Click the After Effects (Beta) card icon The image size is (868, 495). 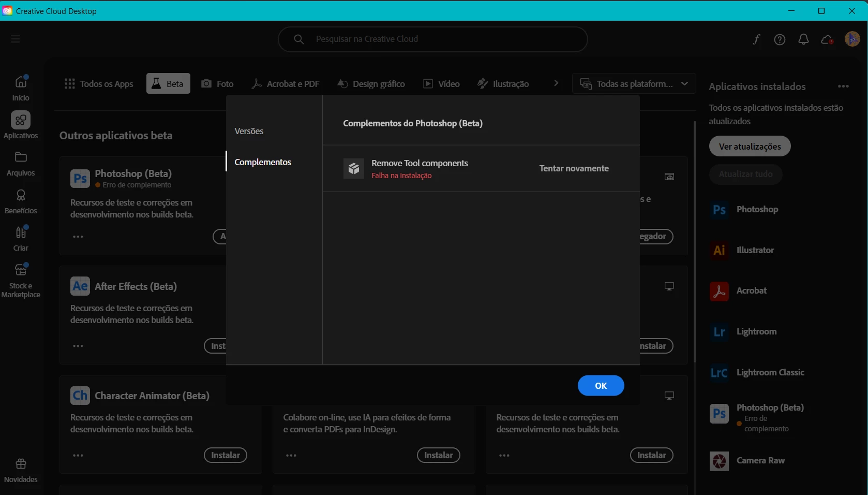click(x=80, y=286)
